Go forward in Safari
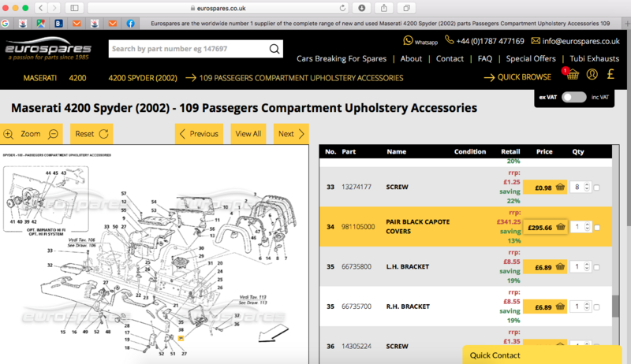The height and width of the screenshot is (364, 631). pos(54,8)
